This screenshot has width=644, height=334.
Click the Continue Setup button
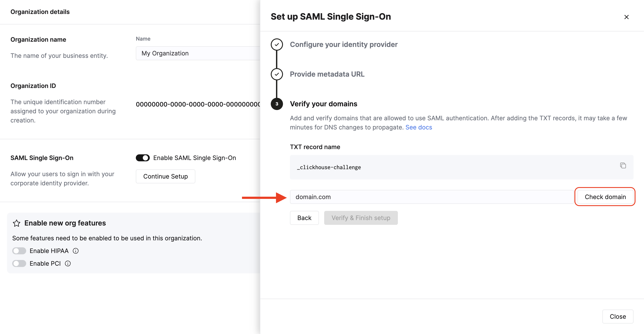tap(165, 176)
